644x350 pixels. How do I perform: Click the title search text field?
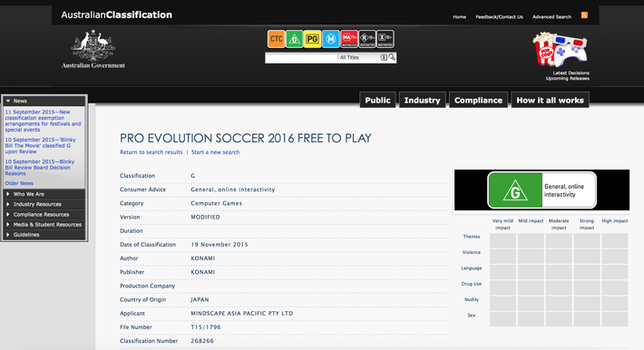[301, 57]
